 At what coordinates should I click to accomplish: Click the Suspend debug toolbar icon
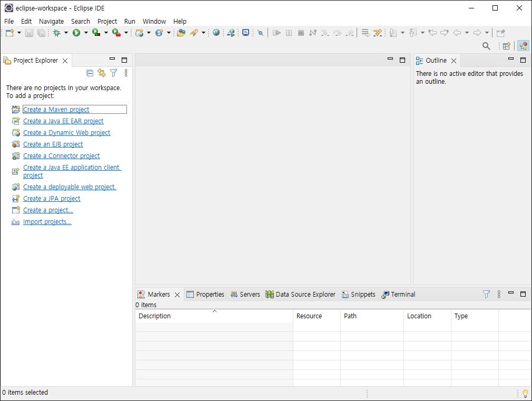289,33
